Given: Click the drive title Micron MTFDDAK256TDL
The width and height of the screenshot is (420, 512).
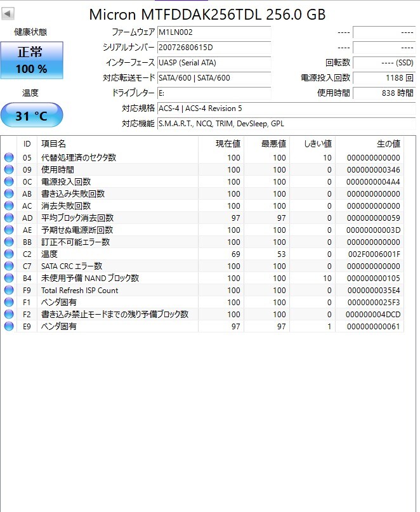Looking at the screenshot, I should click(x=207, y=15).
